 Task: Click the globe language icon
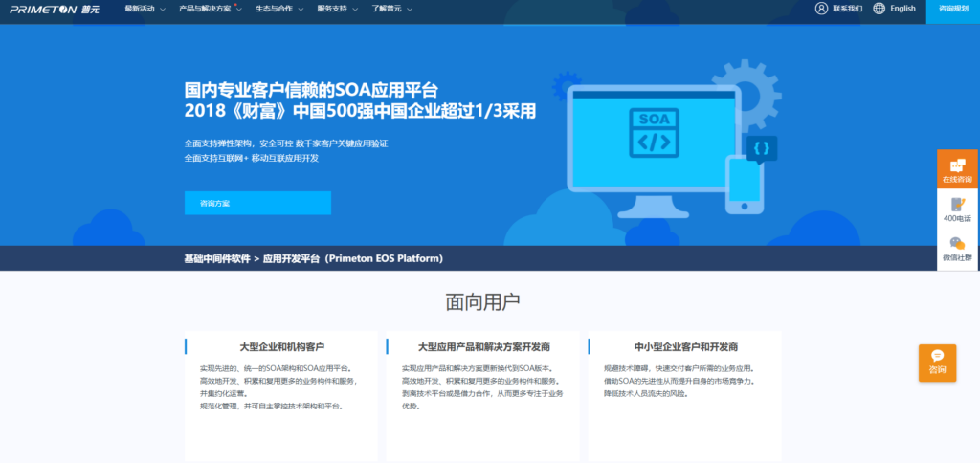[879, 8]
